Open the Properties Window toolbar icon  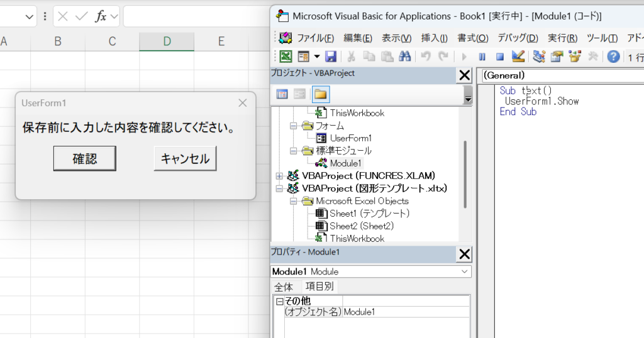click(x=557, y=56)
